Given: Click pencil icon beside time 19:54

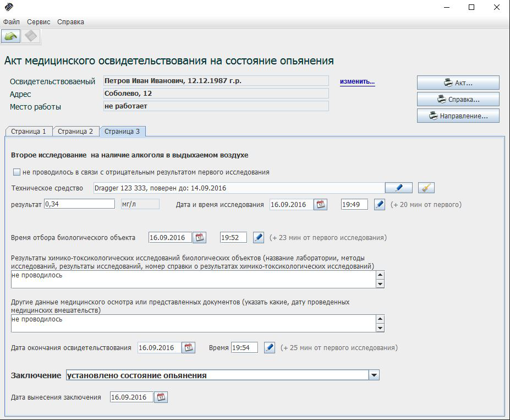Looking at the screenshot, I should (269, 348).
